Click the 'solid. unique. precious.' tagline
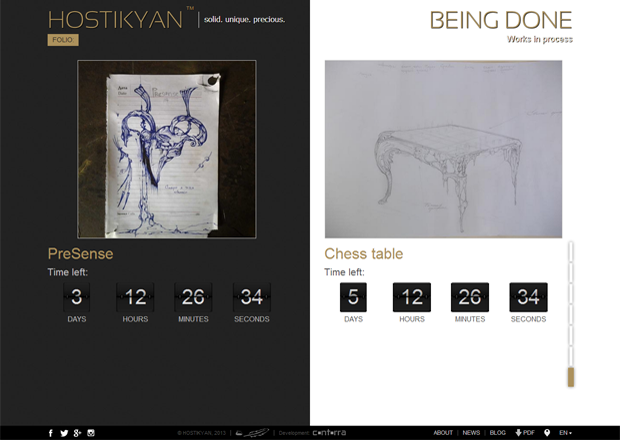 pyautogui.click(x=244, y=19)
